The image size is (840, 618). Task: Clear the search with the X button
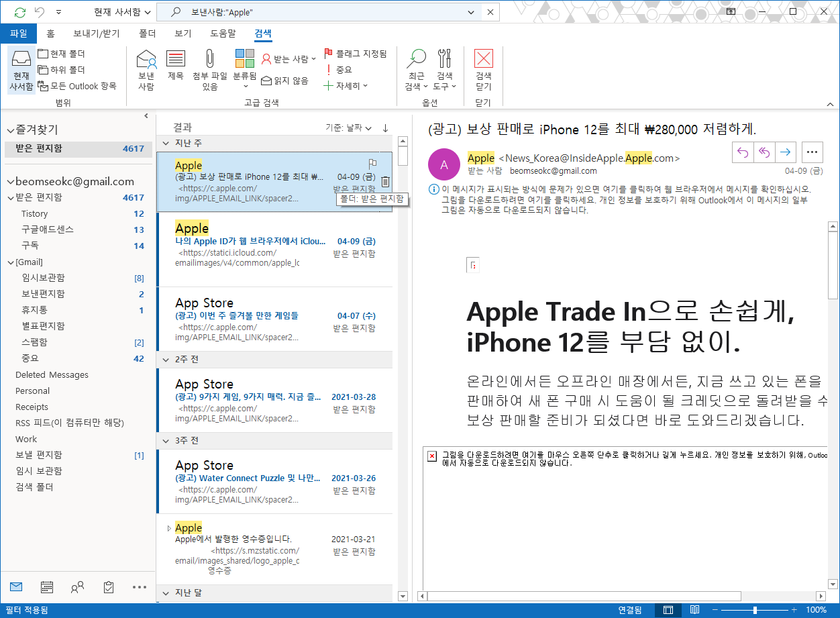click(x=490, y=12)
